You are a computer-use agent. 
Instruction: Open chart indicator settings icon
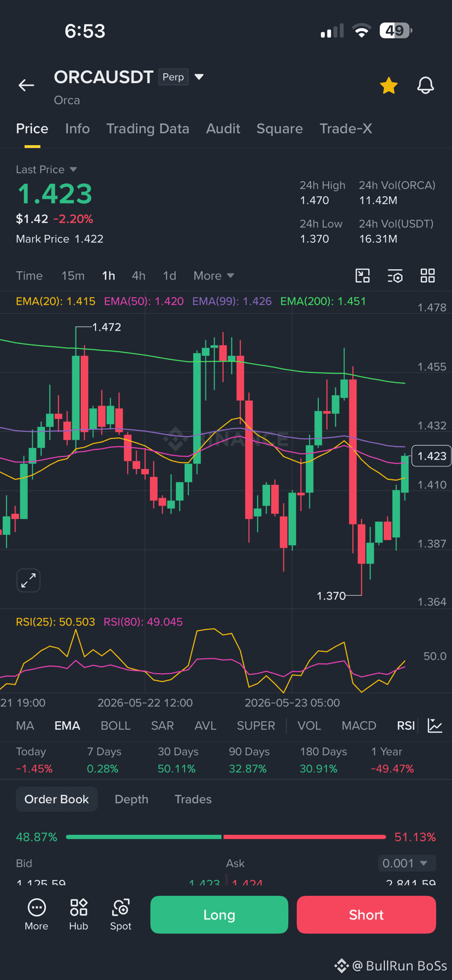[x=395, y=276]
